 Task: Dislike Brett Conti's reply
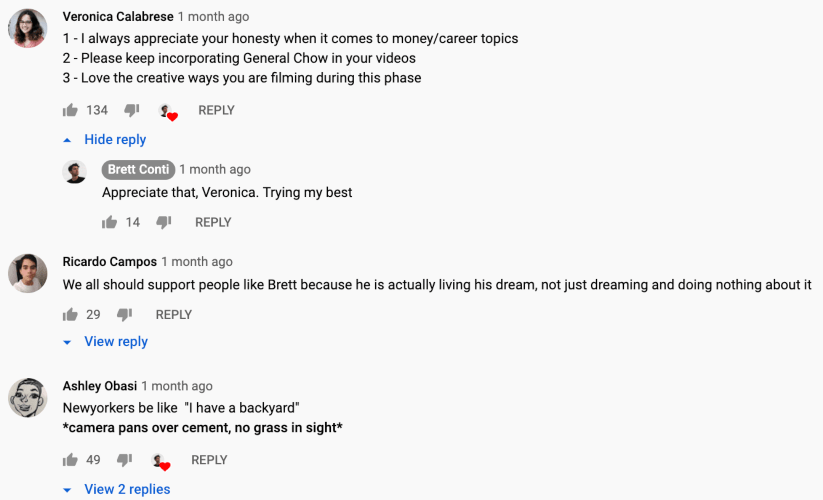[164, 222]
